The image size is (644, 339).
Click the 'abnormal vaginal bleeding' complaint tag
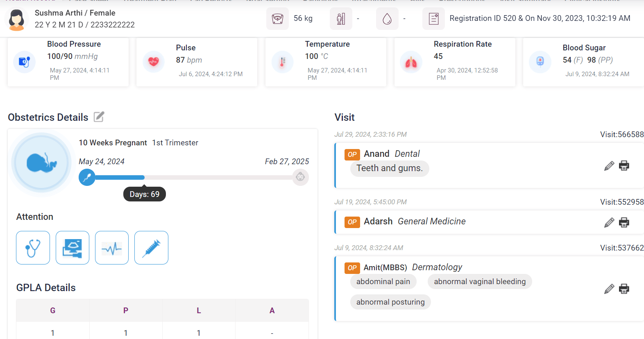coord(480,282)
